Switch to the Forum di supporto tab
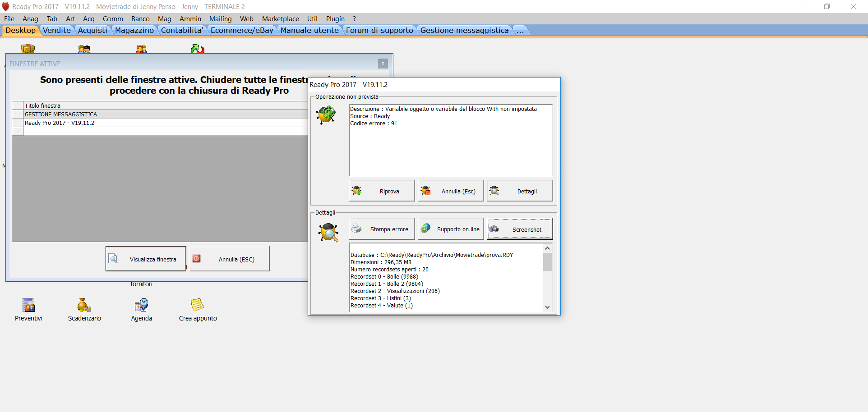Screen dimensions: 868x412 pyautogui.click(x=379, y=30)
